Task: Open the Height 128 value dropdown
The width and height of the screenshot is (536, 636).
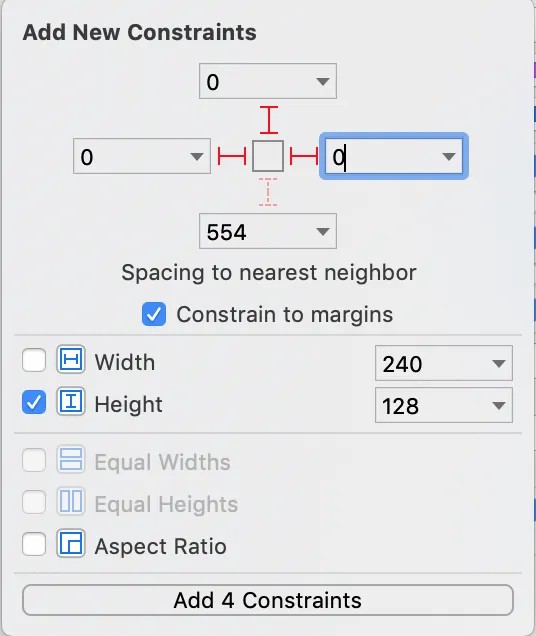Action: [x=499, y=406]
